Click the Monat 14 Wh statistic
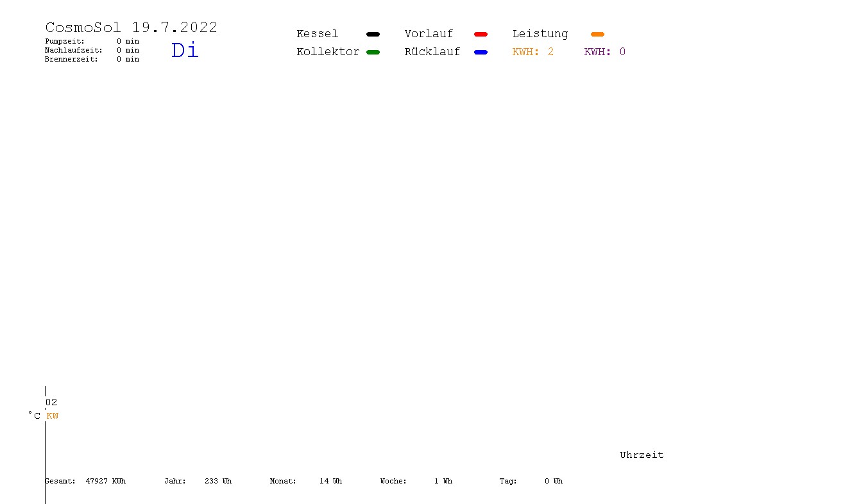843x504 pixels. coord(306,481)
